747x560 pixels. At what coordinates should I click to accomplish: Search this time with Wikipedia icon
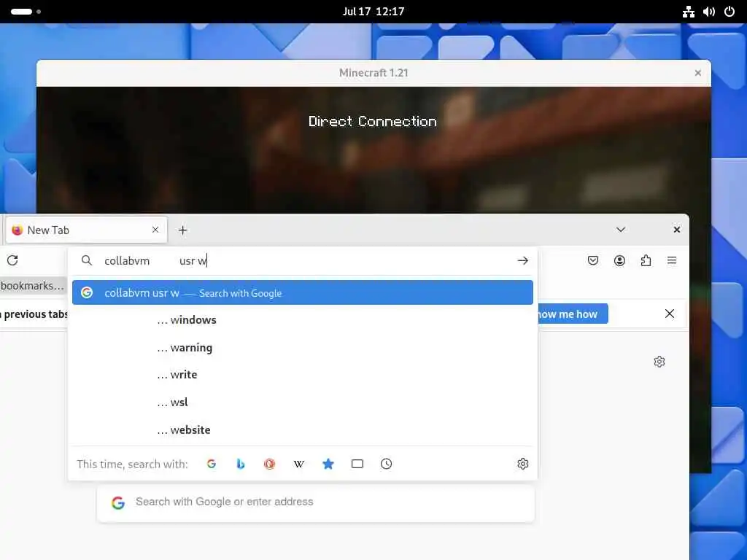[x=298, y=464]
